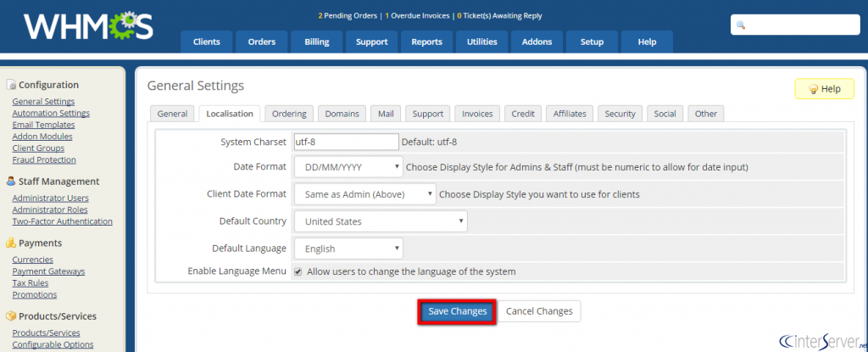Image resolution: width=868 pixels, height=352 pixels.
Task: Switch to the Invoices tab
Action: coord(477,114)
